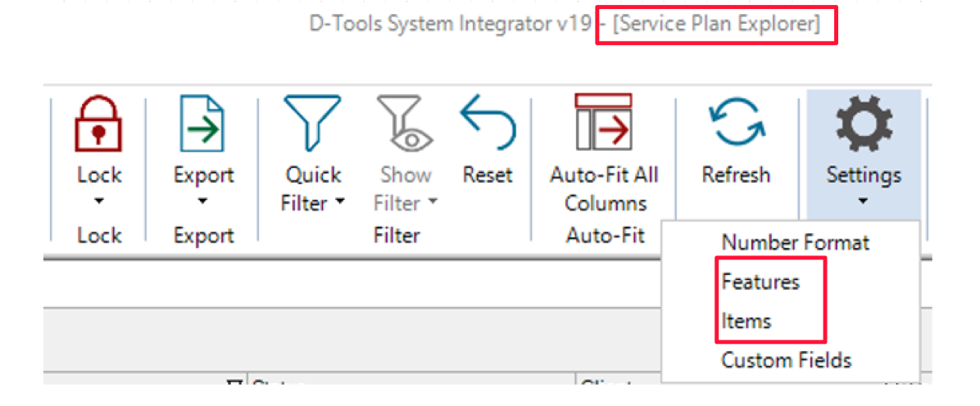Viewport: 980px width, 406px height.
Task: Expand the Quick Filter dropdown arrow
Action: pos(339,204)
